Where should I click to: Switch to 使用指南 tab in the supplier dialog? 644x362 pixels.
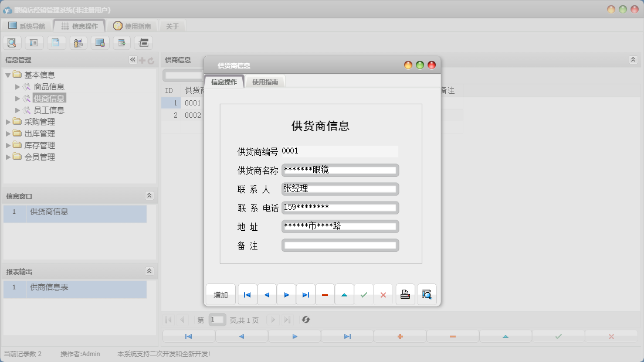(265, 82)
